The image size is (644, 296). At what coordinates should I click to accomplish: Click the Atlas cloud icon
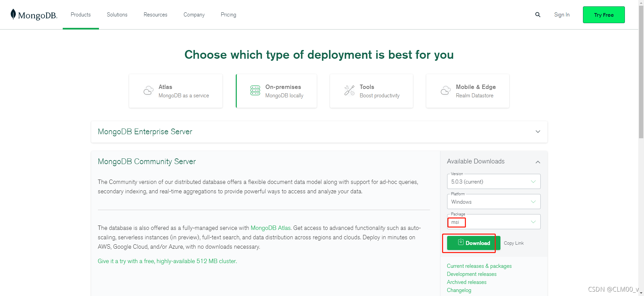(148, 91)
